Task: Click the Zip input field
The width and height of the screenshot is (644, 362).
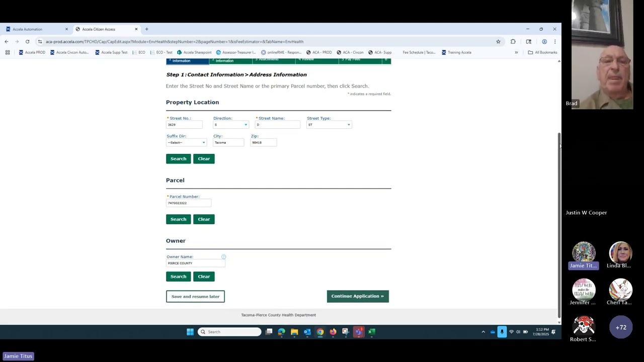Action: click(263, 143)
